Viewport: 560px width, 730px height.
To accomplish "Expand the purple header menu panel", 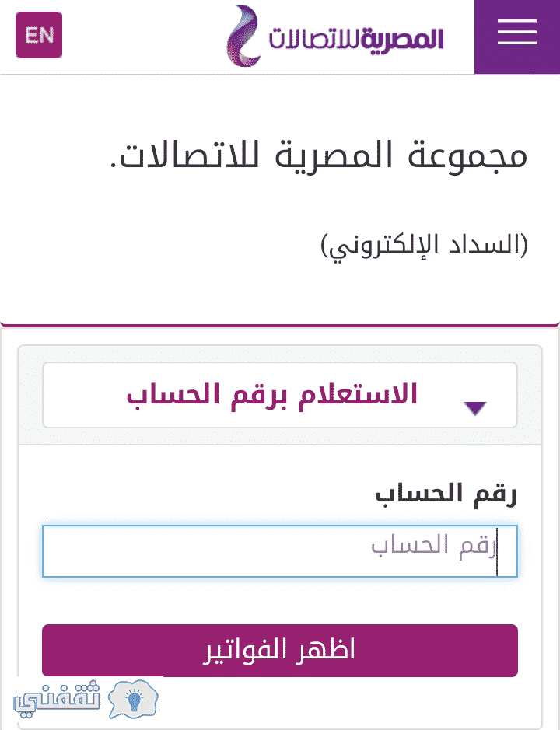I will click(517, 37).
